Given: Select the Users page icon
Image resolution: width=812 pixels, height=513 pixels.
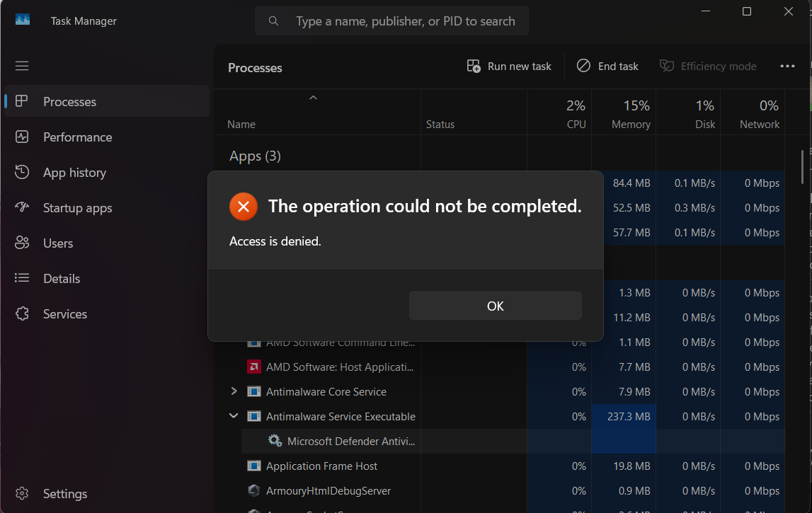Looking at the screenshot, I should click(22, 243).
